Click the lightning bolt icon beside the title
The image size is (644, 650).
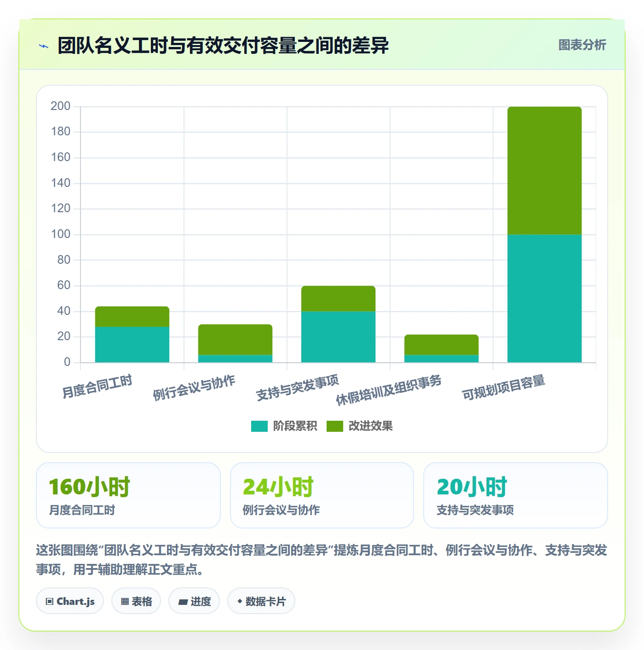tap(44, 46)
